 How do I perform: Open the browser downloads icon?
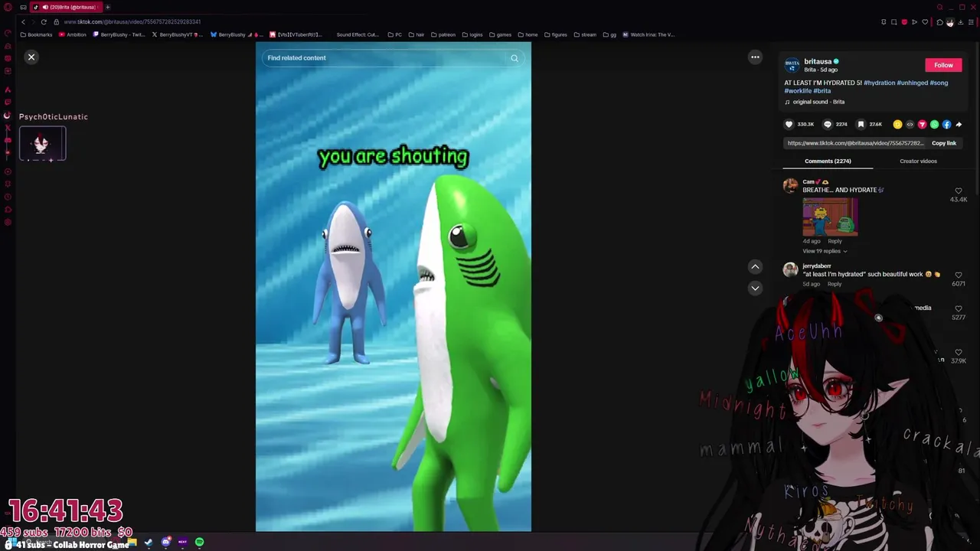[960, 22]
